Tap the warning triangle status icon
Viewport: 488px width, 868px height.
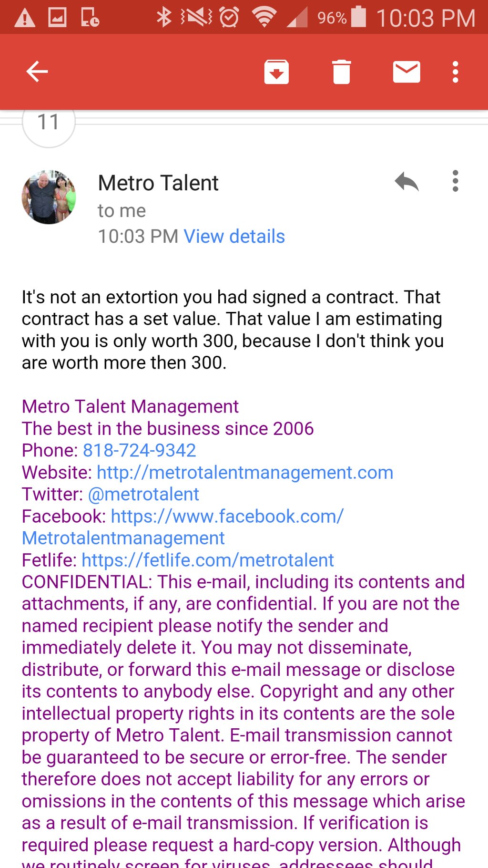coord(25,18)
